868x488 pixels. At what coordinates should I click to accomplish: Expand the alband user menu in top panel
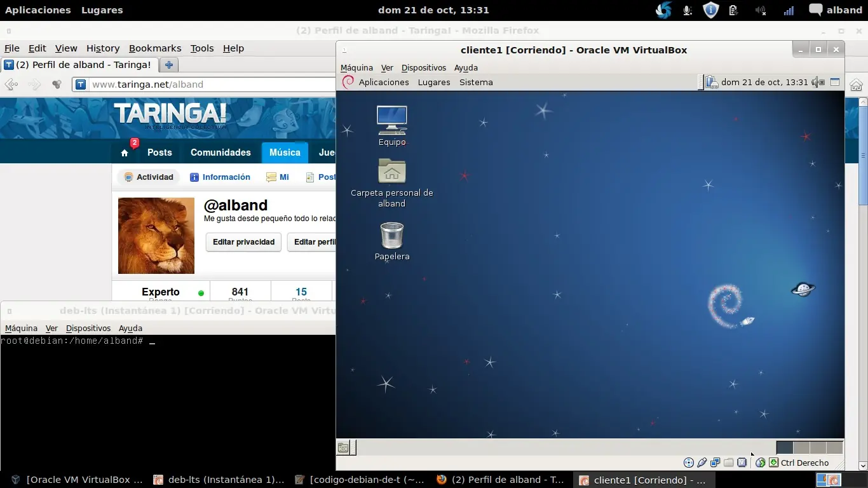point(835,10)
